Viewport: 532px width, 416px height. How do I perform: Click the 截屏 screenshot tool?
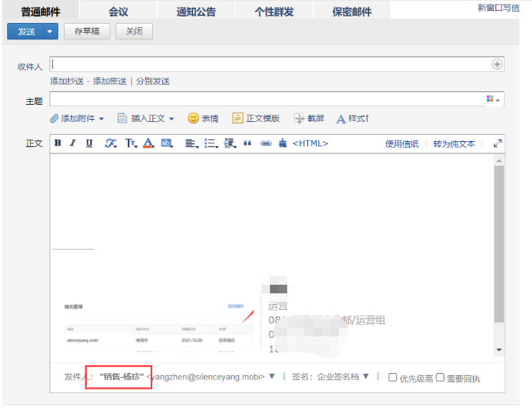[x=309, y=118]
